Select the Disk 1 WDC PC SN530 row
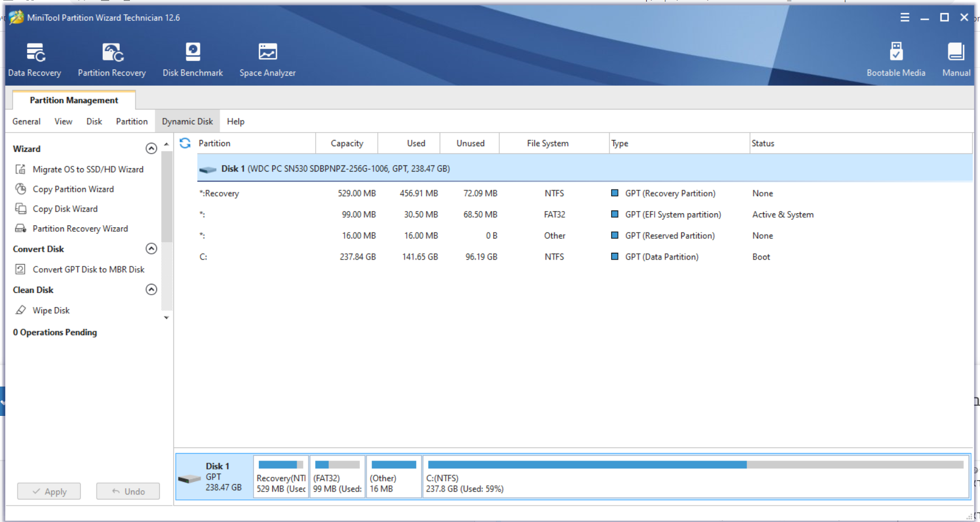980x522 pixels. 585,169
